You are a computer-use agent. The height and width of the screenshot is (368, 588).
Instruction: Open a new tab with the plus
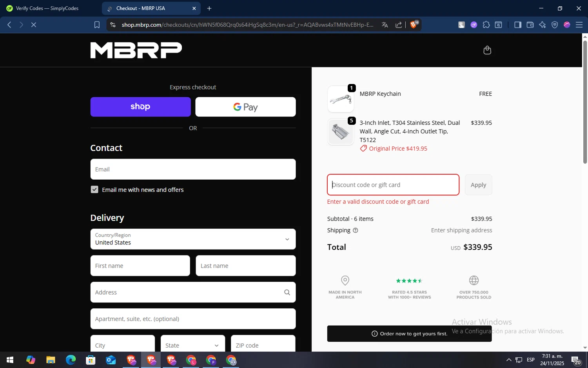click(209, 8)
